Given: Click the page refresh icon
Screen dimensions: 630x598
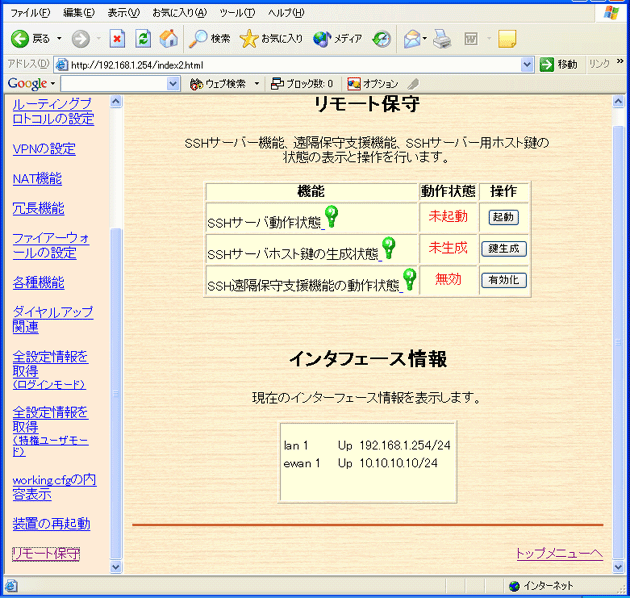Looking at the screenshot, I should [x=143, y=39].
